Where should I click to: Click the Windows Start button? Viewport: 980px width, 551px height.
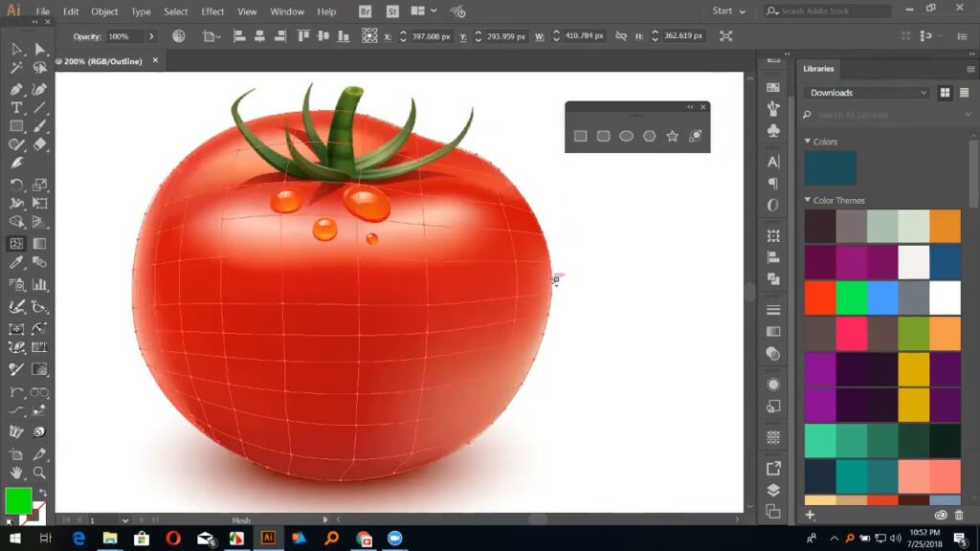(14, 538)
